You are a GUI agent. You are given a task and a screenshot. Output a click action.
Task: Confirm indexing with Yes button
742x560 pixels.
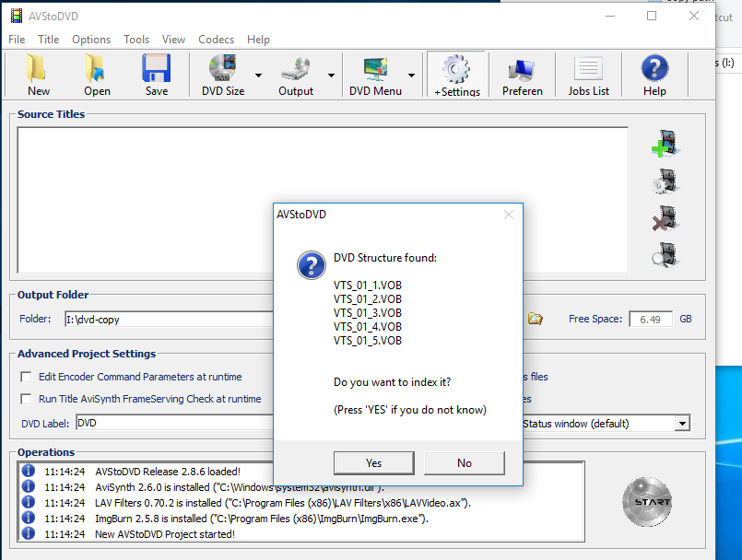click(x=374, y=463)
